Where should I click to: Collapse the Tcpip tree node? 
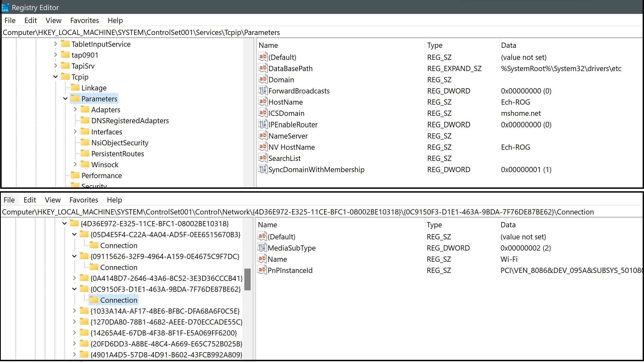[x=55, y=77]
